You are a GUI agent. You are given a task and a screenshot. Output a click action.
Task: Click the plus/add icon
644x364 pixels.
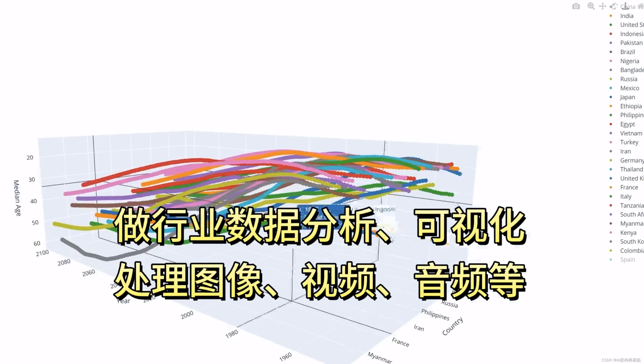click(603, 6)
